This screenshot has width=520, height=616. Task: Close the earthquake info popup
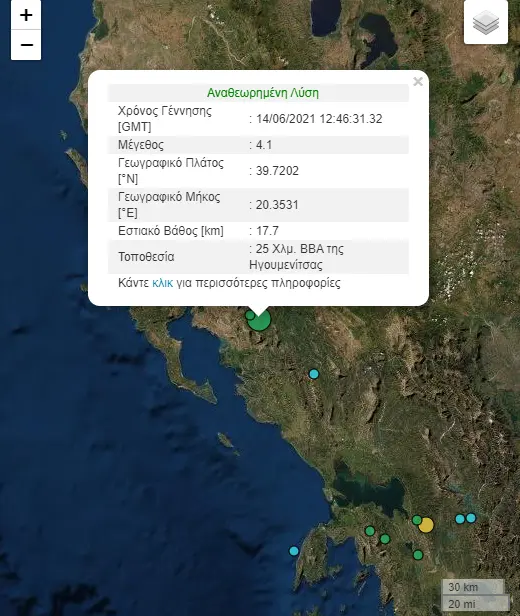pyautogui.click(x=418, y=81)
